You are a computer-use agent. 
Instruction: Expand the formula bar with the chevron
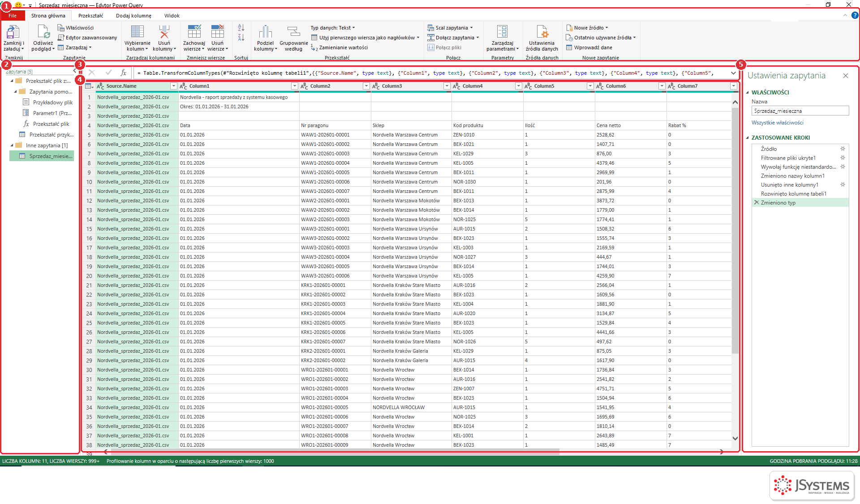tap(733, 73)
